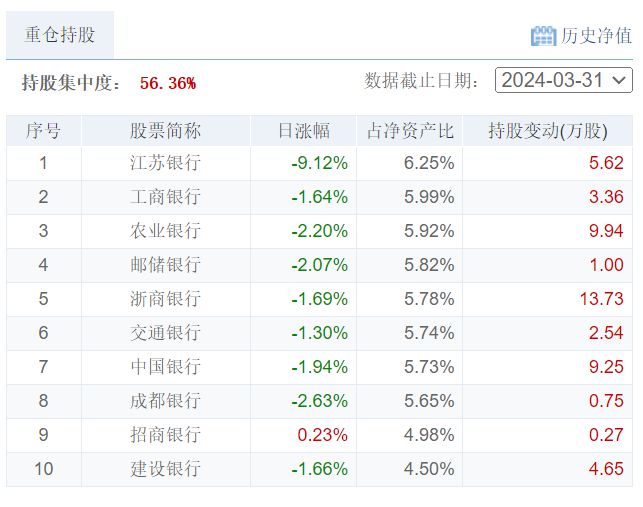
Task: Open stock 工商银行
Action: pyautogui.click(x=165, y=197)
